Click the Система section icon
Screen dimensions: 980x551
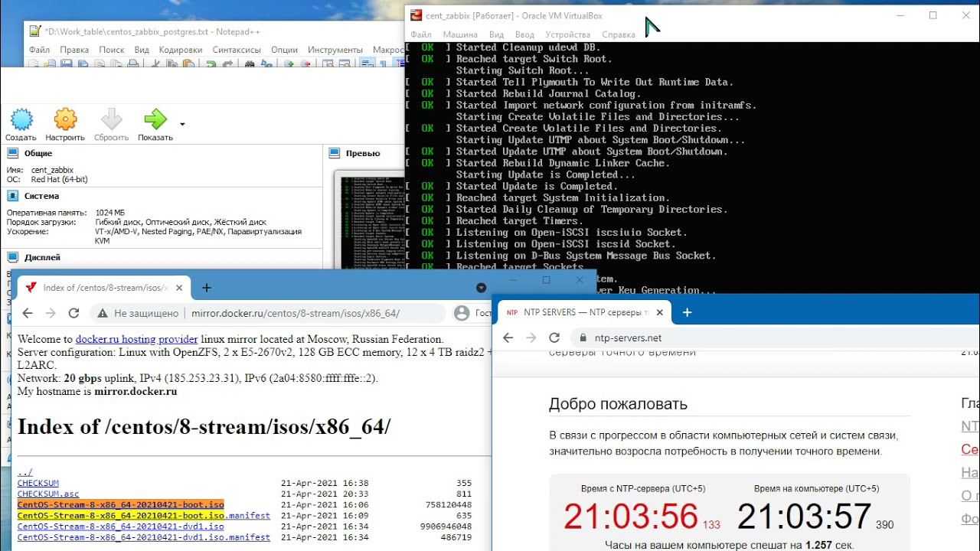[12, 196]
